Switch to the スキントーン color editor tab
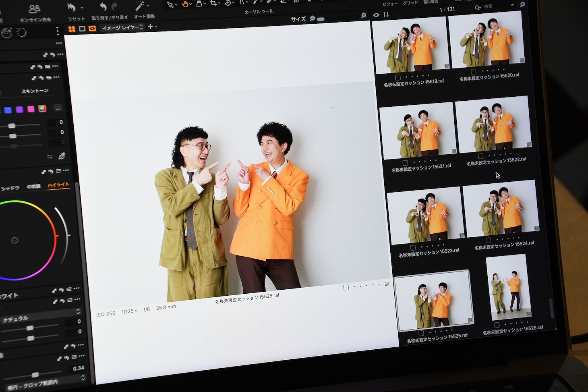The image size is (588, 392). pyautogui.click(x=35, y=91)
